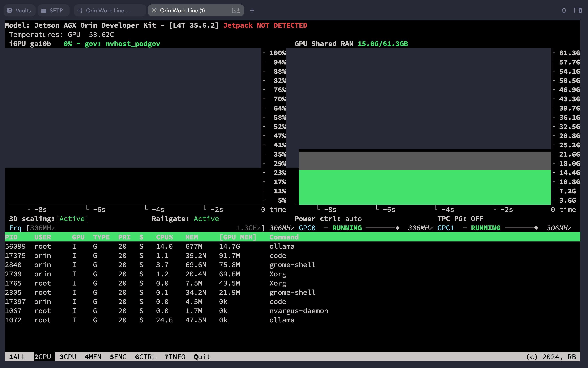Click the iGPU ga10b label
Viewport: 588px width, 368px height.
(x=30, y=44)
